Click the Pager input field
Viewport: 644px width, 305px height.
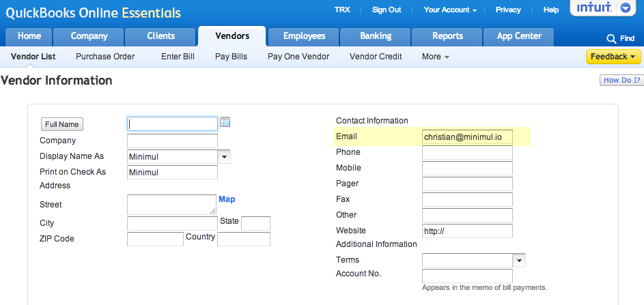pyautogui.click(x=467, y=184)
